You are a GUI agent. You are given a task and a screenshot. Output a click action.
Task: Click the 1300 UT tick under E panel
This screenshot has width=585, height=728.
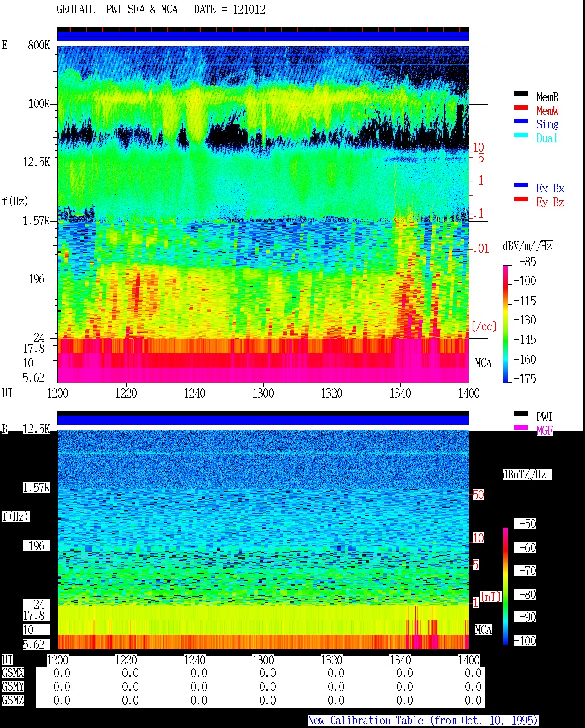[263, 393]
